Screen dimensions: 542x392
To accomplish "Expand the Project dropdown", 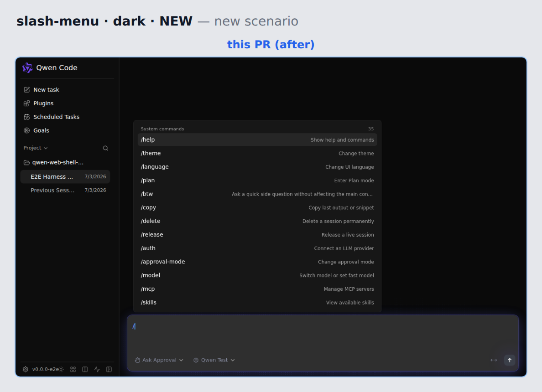I will pos(35,148).
